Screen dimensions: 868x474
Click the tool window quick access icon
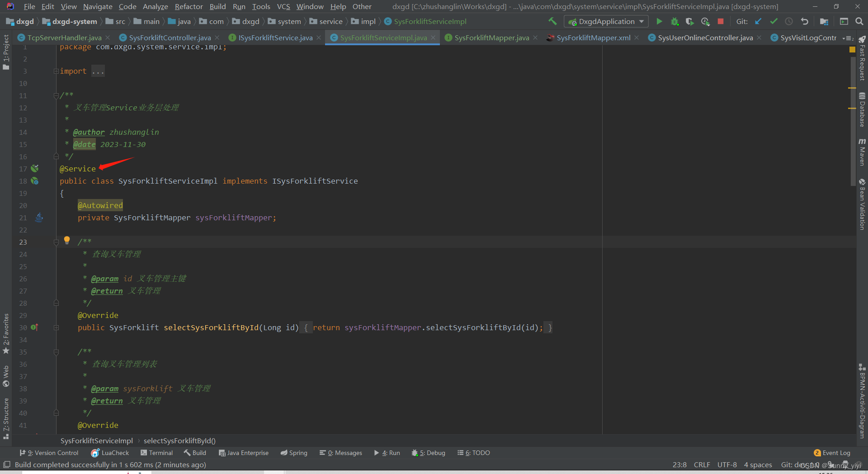(x=7, y=465)
